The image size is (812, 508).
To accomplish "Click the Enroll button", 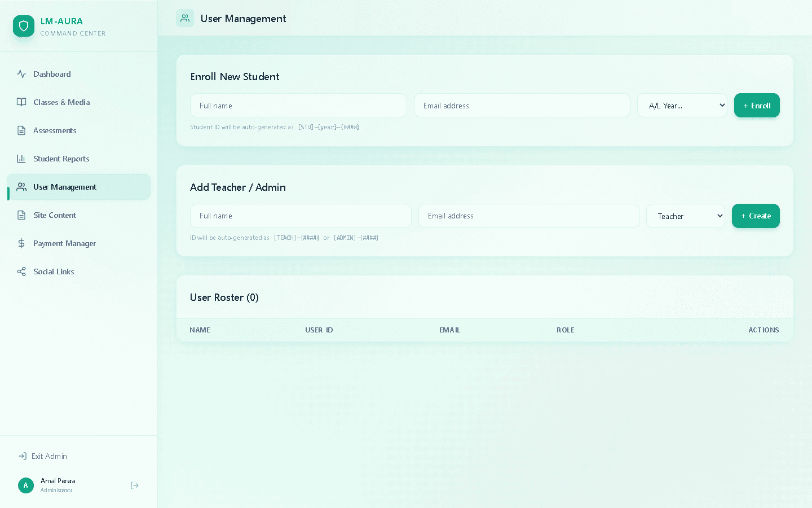I will point(757,106).
